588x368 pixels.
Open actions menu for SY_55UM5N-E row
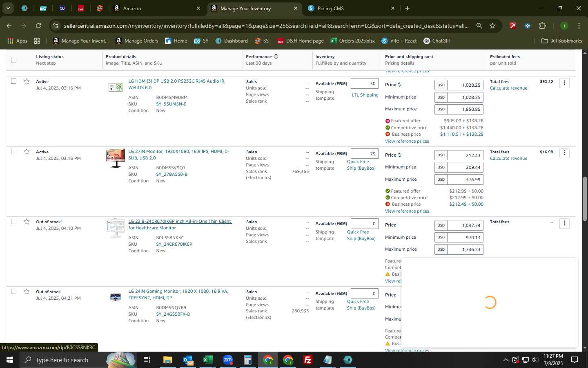click(564, 83)
